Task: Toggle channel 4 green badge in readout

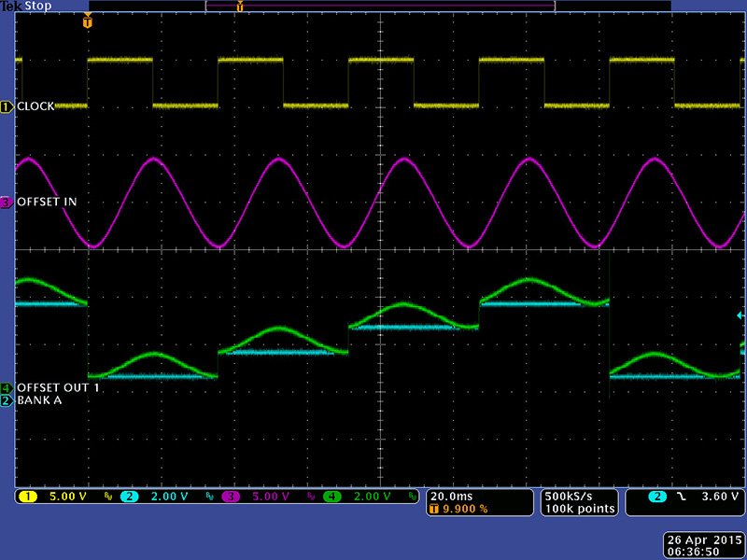Action: click(331, 497)
